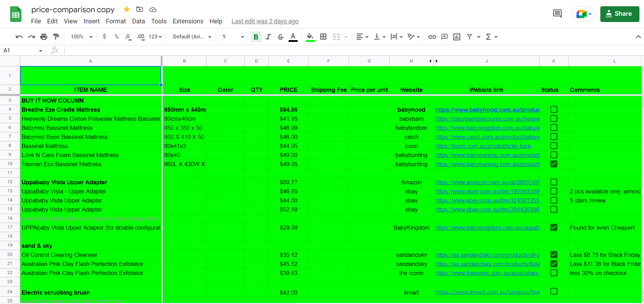The height and width of the screenshot is (304, 644).
Task: Open Google Sheets home logo
Action: pos(16,14)
